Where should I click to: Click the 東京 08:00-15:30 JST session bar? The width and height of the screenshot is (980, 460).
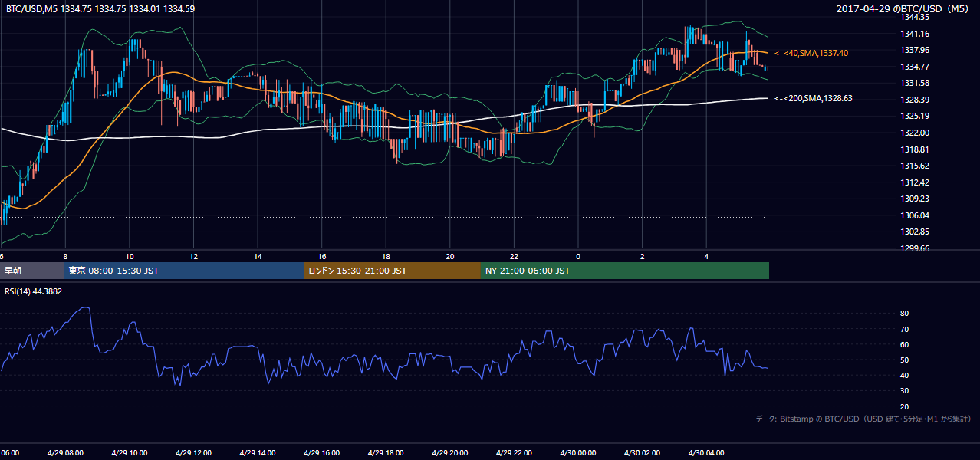pos(184,271)
